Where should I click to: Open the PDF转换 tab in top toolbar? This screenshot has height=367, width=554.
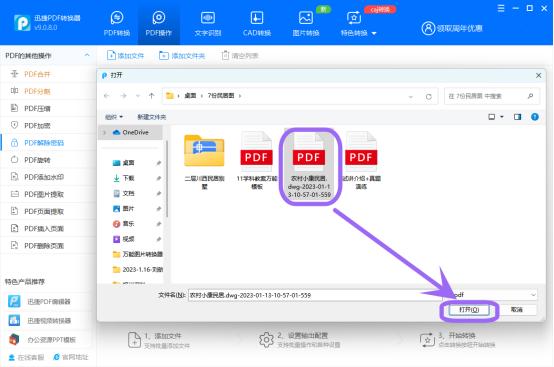click(117, 23)
